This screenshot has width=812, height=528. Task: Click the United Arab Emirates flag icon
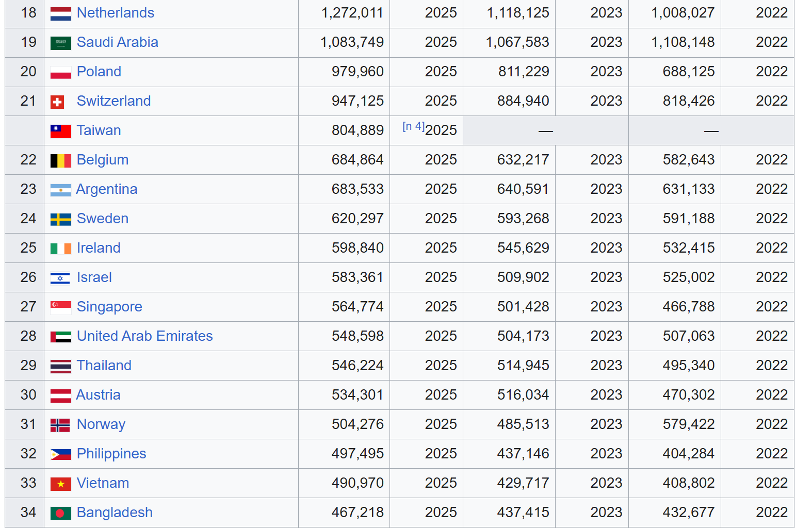coord(60,337)
